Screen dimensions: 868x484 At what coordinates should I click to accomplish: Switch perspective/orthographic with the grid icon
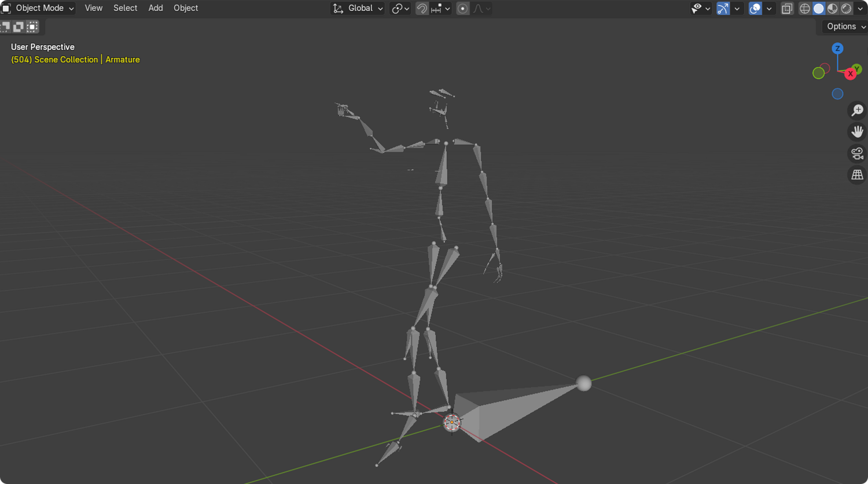[x=857, y=175]
